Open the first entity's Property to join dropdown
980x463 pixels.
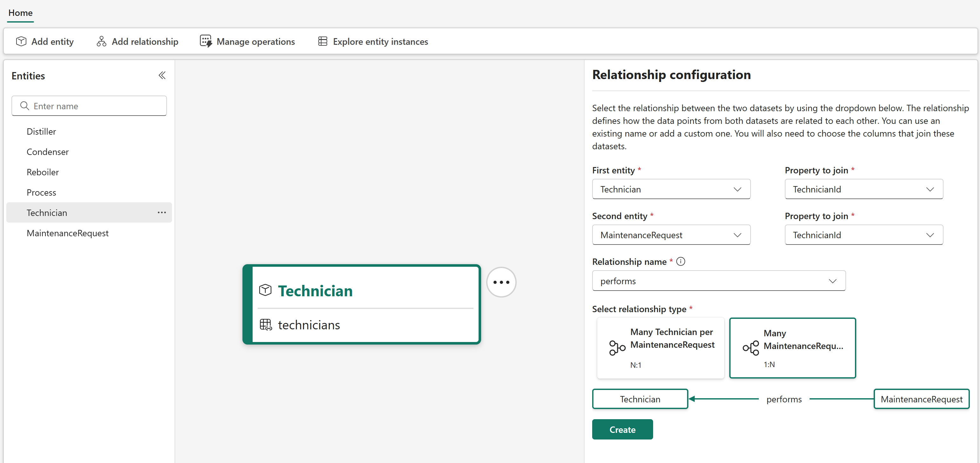pos(864,189)
